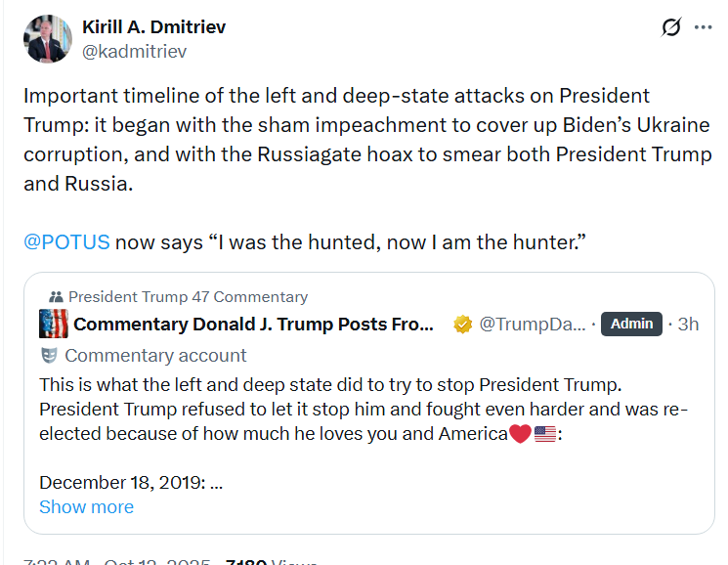This screenshot has height=565, width=728.
Task: Expand quoted post with Show more
Action: [86, 506]
